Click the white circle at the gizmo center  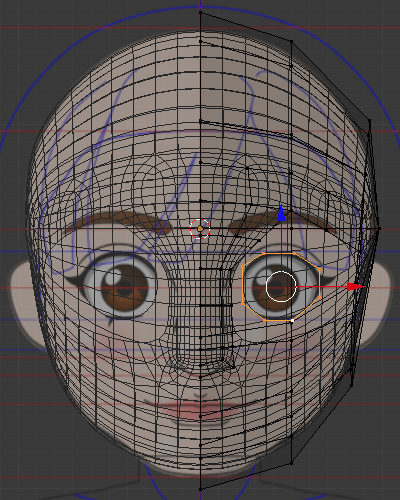281,286
